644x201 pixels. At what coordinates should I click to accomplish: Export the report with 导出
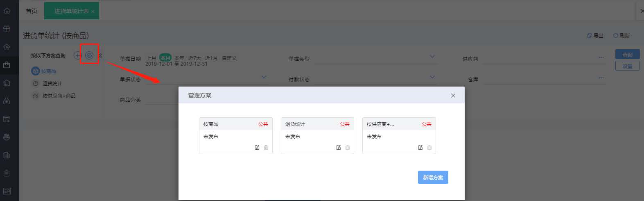[595, 36]
